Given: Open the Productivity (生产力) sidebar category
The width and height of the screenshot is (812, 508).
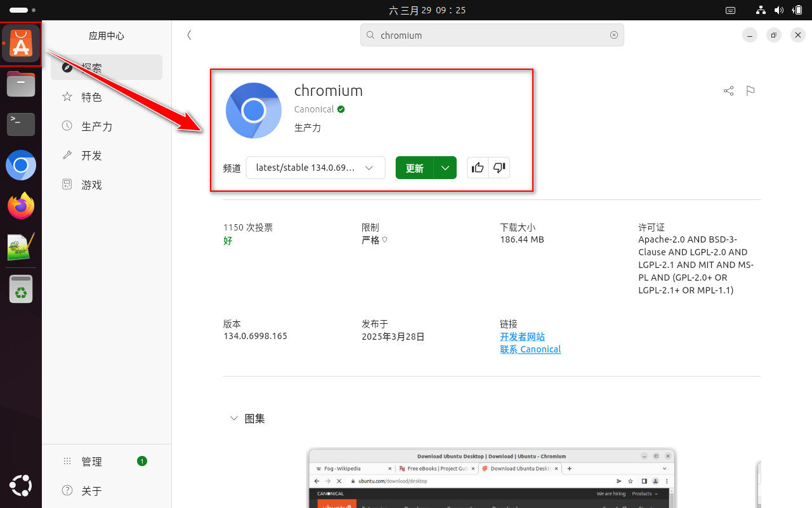Looking at the screenshot, I should 107,126.
